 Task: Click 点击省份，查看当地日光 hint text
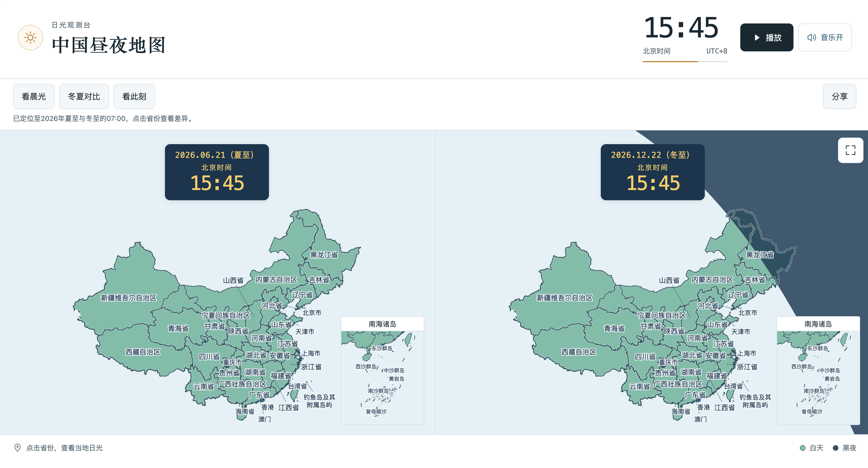[64, 448]
